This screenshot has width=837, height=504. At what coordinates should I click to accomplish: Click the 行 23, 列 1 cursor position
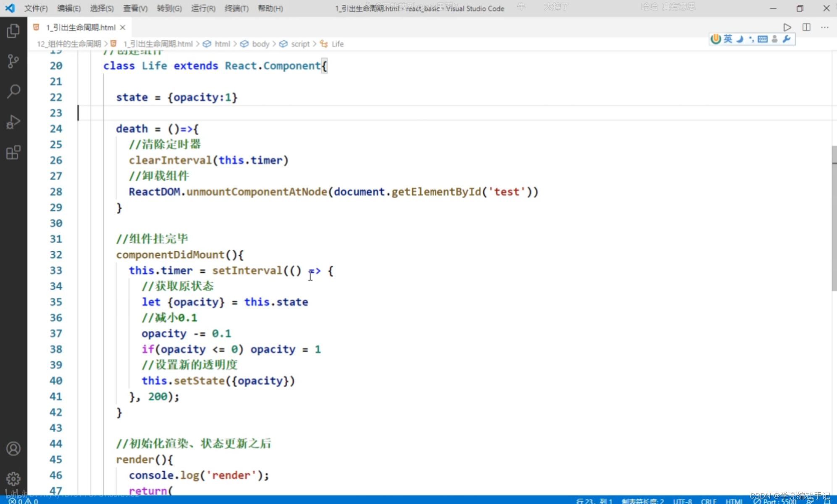(x=594, y=501)
